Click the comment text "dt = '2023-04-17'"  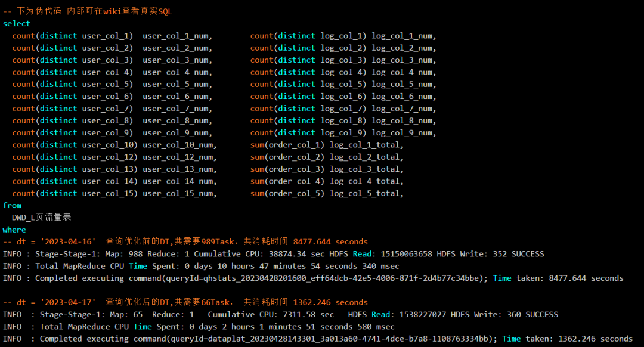tap(56, 302)
